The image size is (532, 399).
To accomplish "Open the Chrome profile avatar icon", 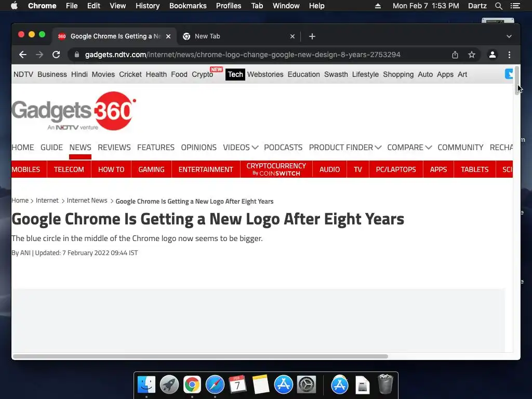I will (493, 55).
